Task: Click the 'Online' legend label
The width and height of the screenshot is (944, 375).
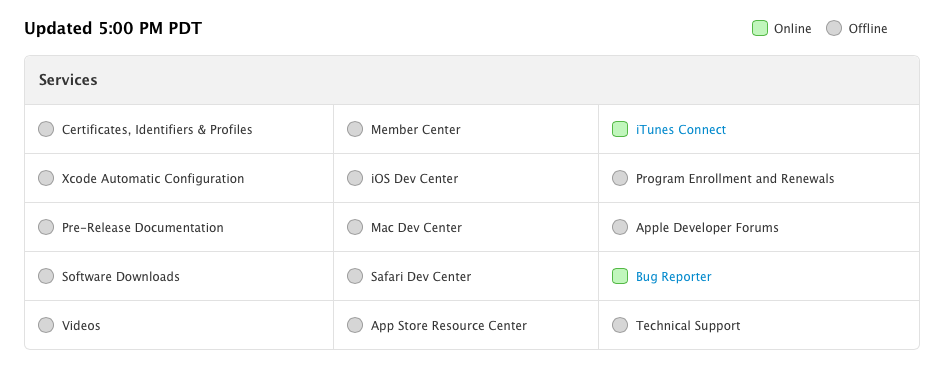Action: pos(792,28)
